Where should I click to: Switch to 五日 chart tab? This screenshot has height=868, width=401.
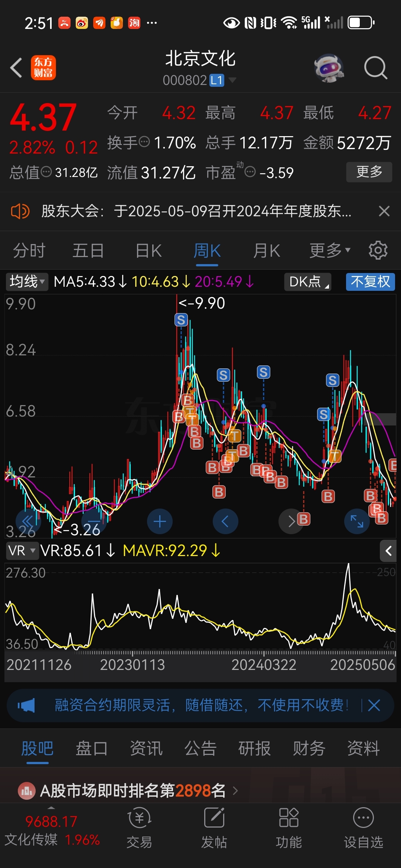tap(88, 251)
